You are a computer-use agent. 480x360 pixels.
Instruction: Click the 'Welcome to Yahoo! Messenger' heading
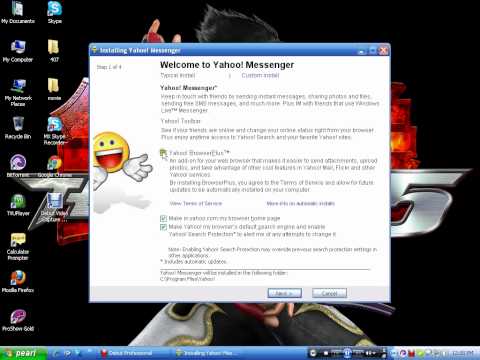227,65
